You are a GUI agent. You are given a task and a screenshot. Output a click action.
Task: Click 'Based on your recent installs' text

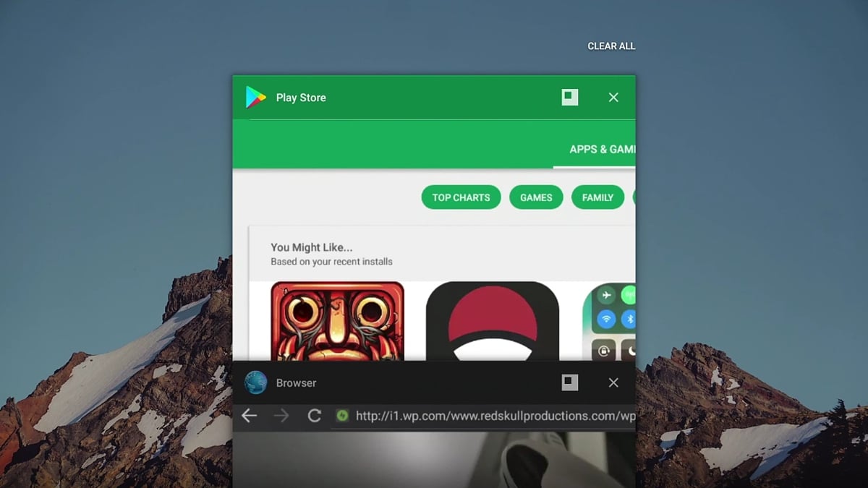(331, 262)
